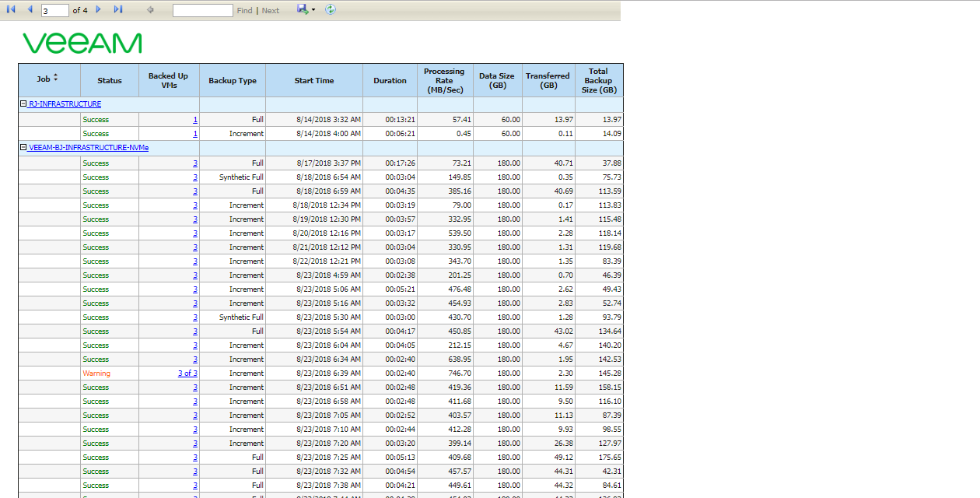Go to the previous report page
Viewport: 980px width, 498px height.
[30, 9]
